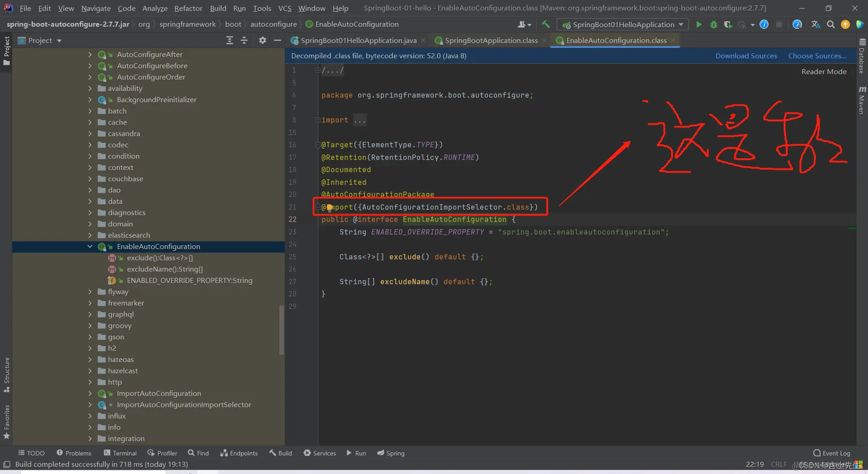Open the Navigate menu
Image resolution: width=868 pixels, height=474 pixels.
[x=96, y=8]
